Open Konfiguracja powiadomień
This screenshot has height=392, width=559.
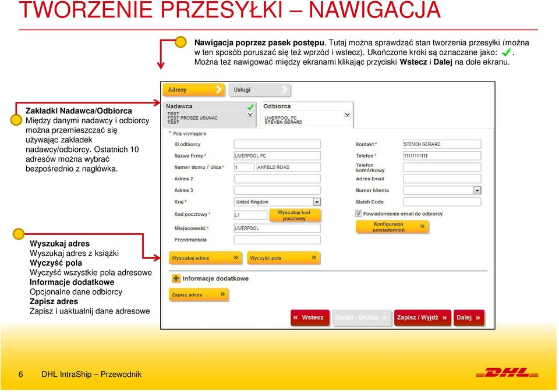point(392,227)
